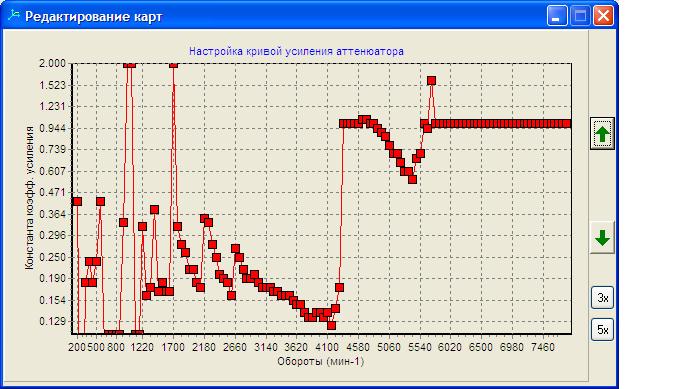Screen dimensions: 683x389
Task: Select the lowest data point near 4100 rpm
Action: [331, 325]
